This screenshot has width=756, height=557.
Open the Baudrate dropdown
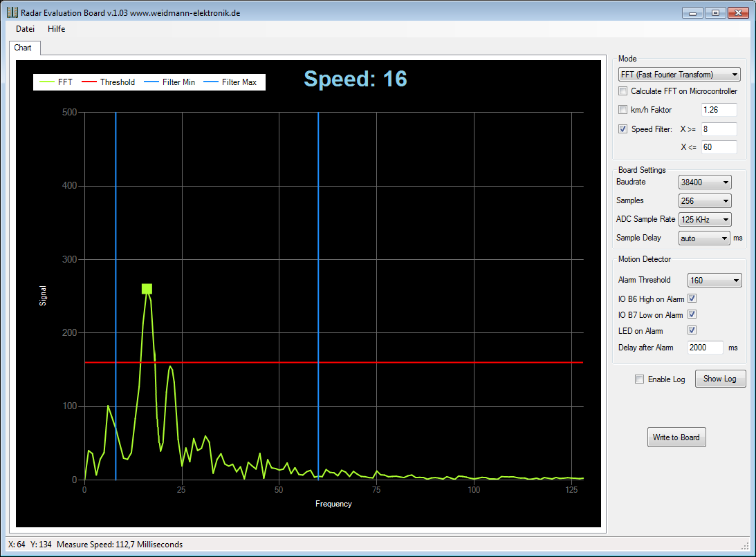click(x=705, y=182)
